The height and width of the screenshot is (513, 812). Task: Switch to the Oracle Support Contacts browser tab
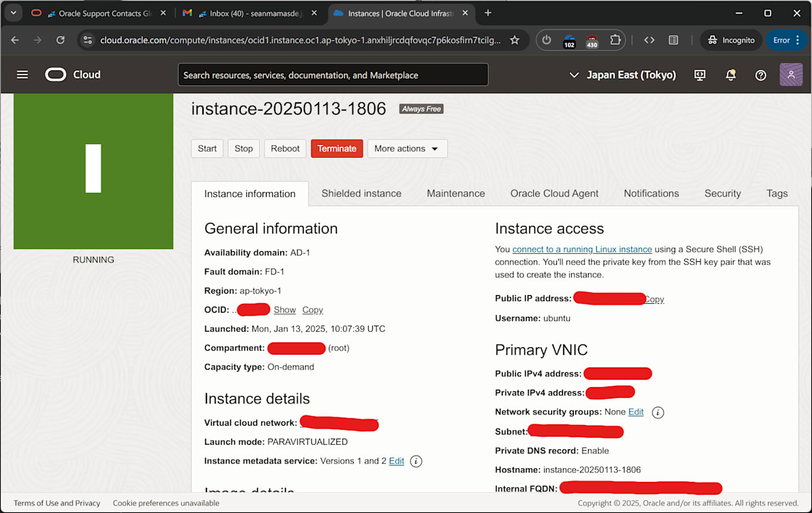[x=99, y=13]
